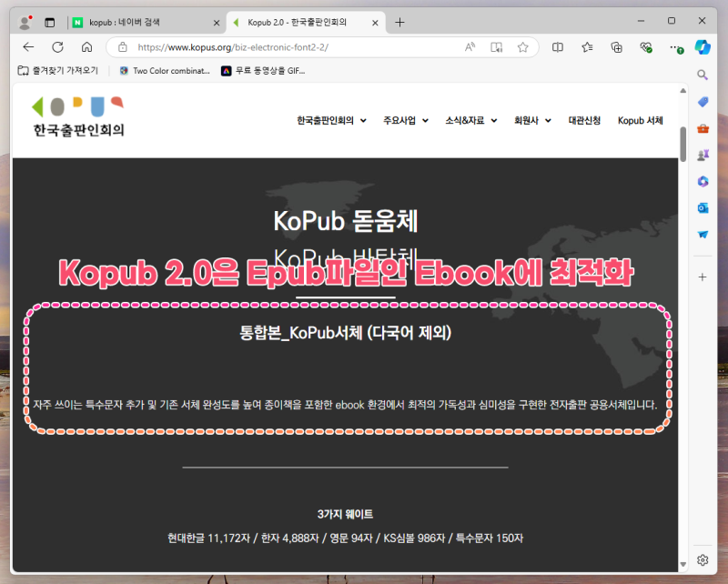
Task: Open split screen view
Action: point(558,47)
